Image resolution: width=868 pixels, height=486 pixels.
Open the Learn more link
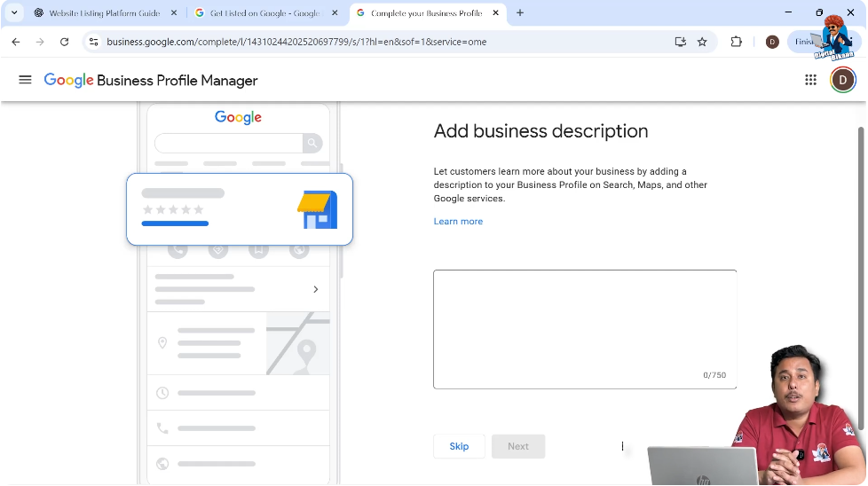(x=458, y=221)
